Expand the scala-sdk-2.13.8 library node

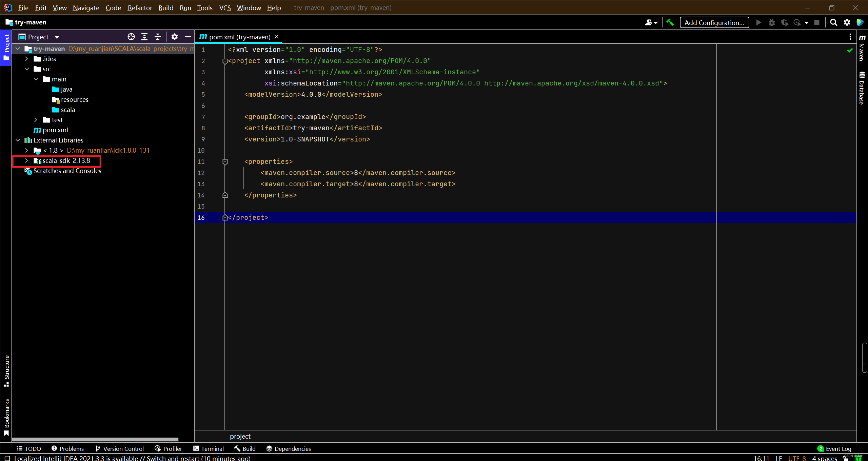[x=26, y=161]
